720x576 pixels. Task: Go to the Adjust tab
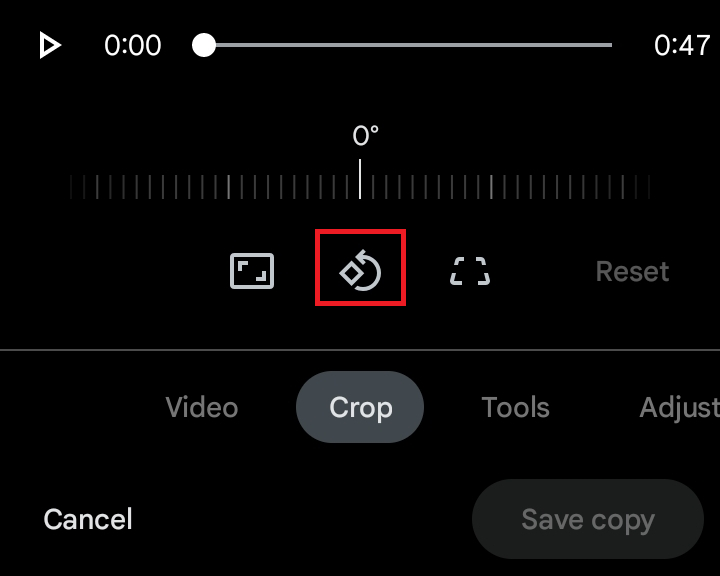coord(678,408)
